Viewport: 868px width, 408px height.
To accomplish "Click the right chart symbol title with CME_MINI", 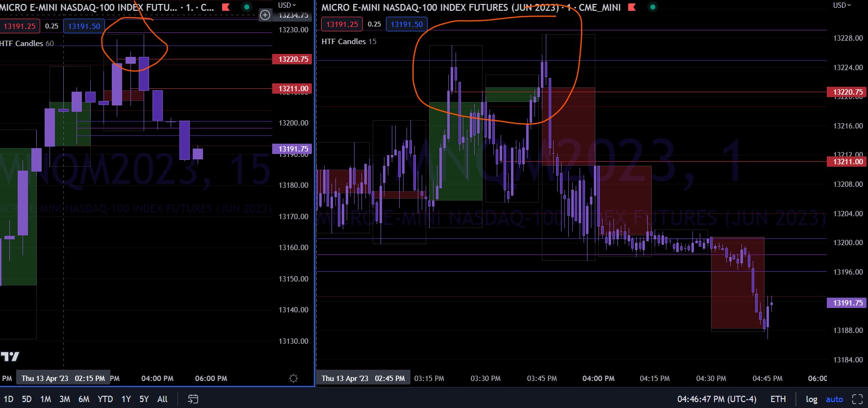I will click(x=471, y=7).
